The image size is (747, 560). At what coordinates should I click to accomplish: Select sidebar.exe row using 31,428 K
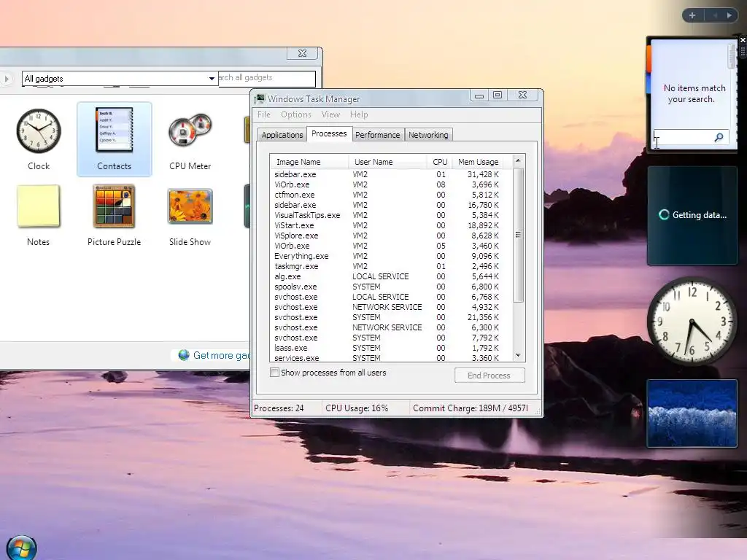point(392,174)
